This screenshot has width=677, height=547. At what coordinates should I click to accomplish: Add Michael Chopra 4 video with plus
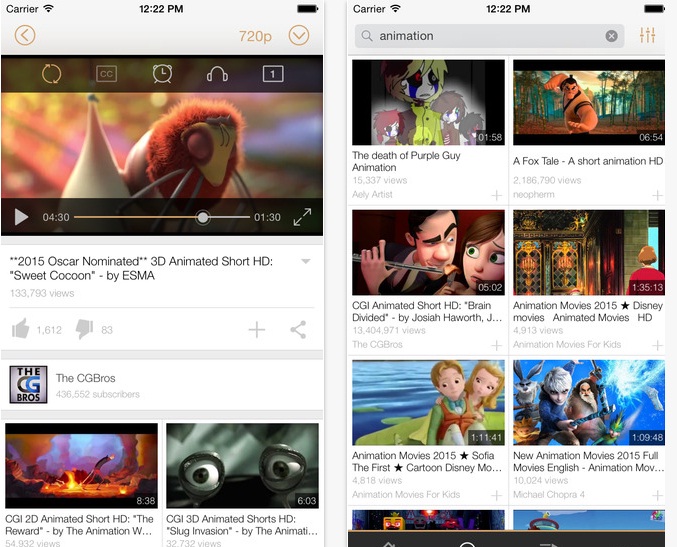pyautogui.click(x=657, y=496)
